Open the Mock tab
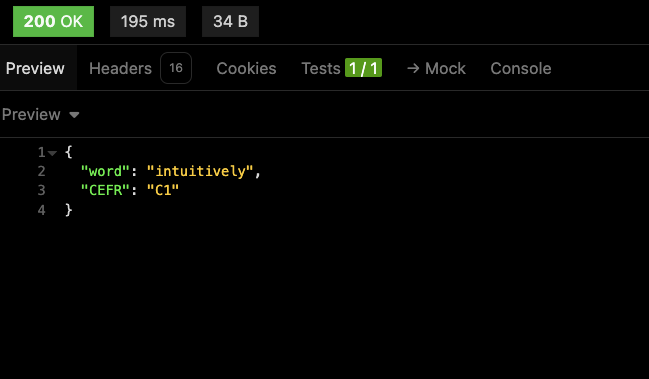Screen dimensions: 649x379 point(436,68)
